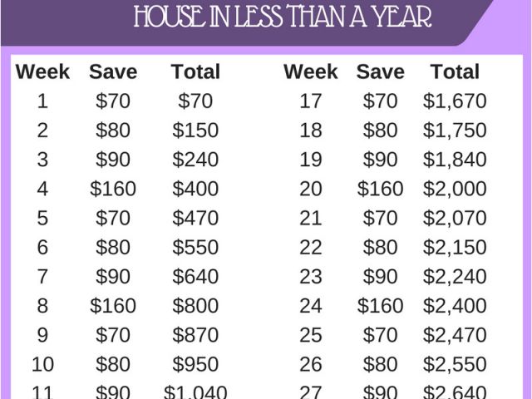
Task: Click week number 10 in the table
Action: tap(43, 364)
